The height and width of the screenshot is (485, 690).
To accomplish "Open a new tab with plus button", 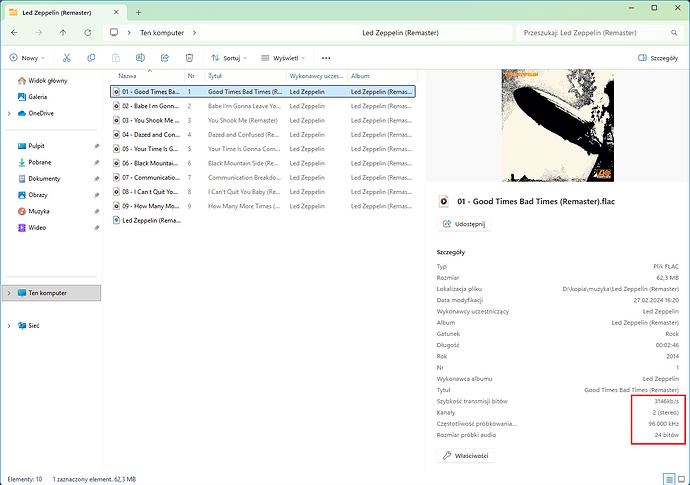I will click(x=138, y=12).
